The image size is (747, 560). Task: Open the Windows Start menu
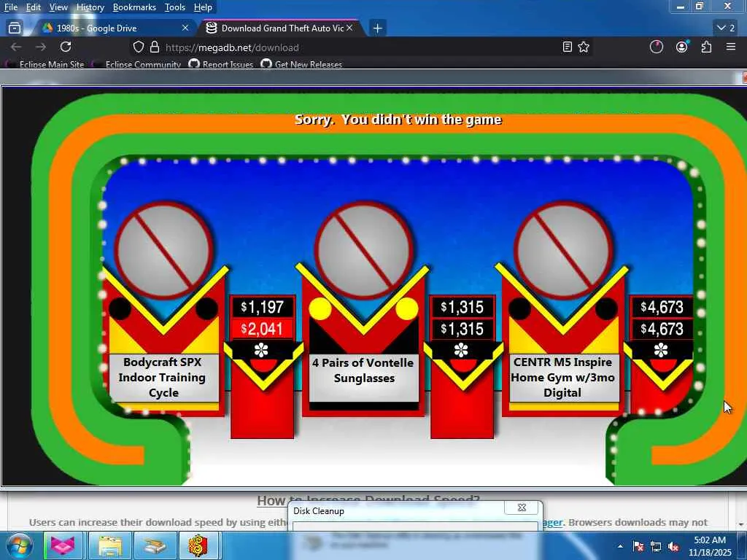tap(18, 545)
